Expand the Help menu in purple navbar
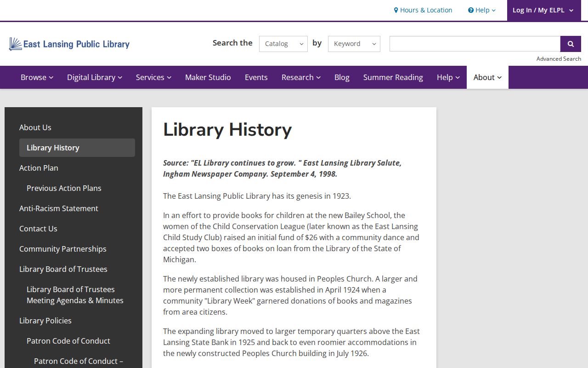The image size is (588, 368). pyautogui.click(x=448, y=77)
